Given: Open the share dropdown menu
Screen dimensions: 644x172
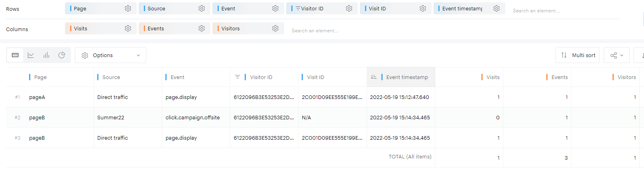Looking at the screenshot, I should [616, 55].
